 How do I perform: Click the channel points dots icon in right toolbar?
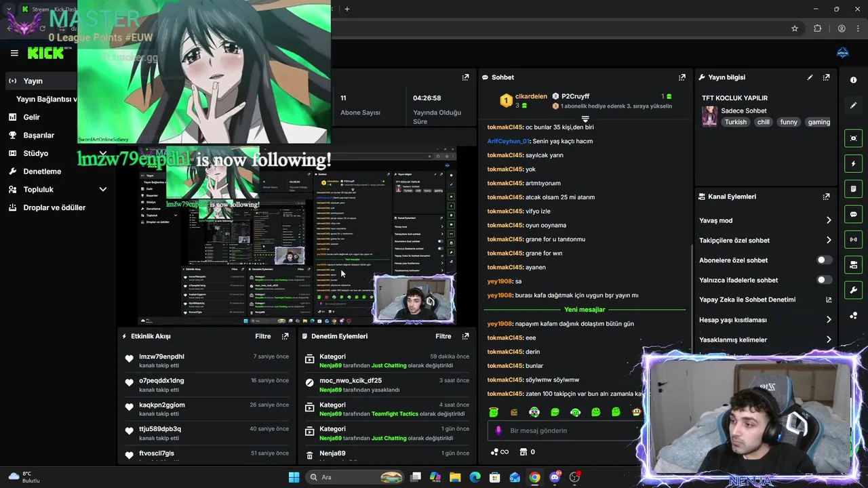click(853, 316)
